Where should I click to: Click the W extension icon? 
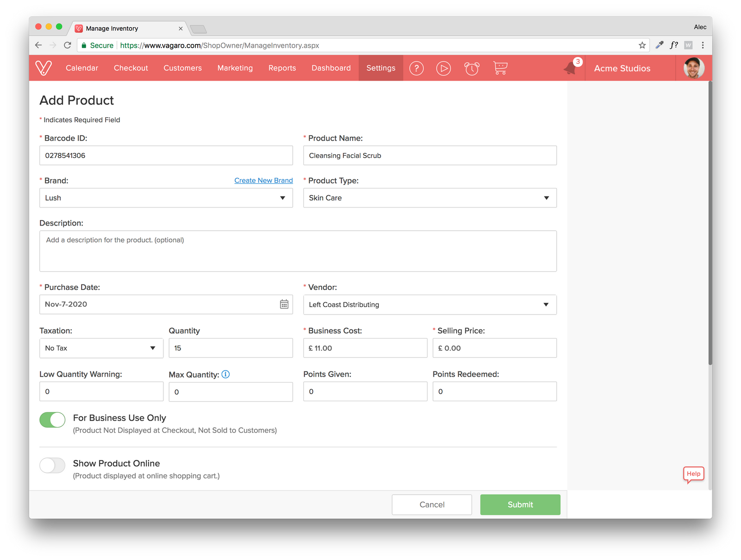(x=688, y=45)
